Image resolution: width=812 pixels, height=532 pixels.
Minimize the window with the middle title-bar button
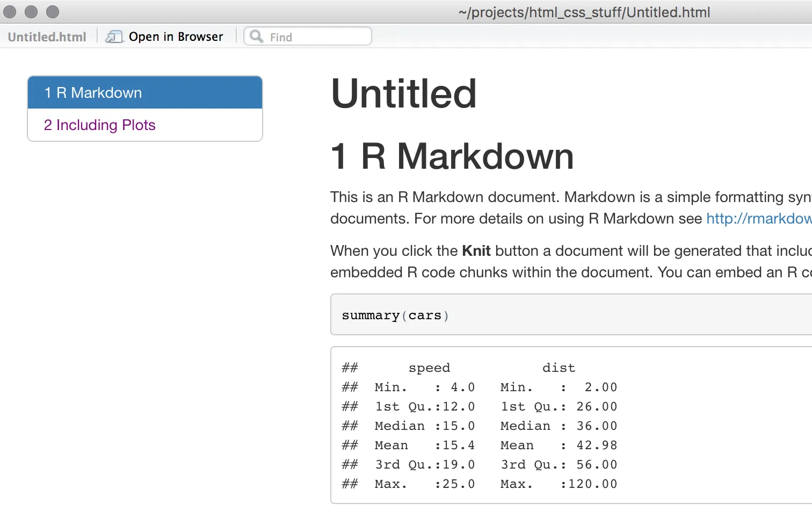[31, 12]
